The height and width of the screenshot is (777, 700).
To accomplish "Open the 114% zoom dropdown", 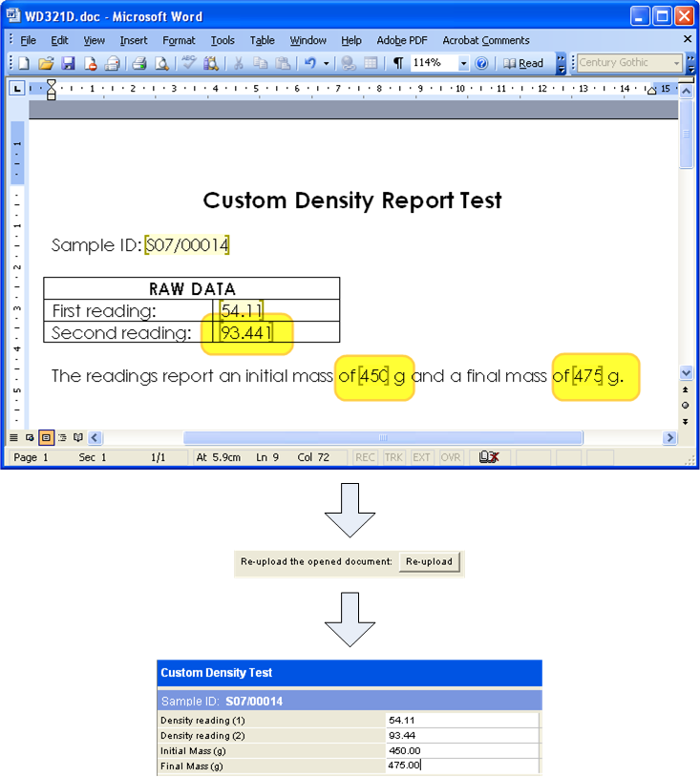I will pos(464,64).
